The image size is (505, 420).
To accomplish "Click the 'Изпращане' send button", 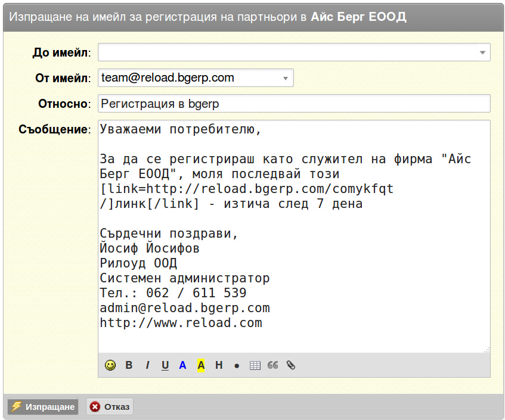I will coord(43,407).
